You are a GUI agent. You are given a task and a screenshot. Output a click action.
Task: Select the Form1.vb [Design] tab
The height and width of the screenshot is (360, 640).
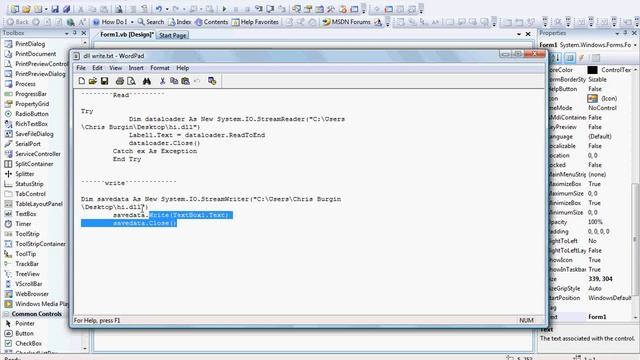coord(127,35)
